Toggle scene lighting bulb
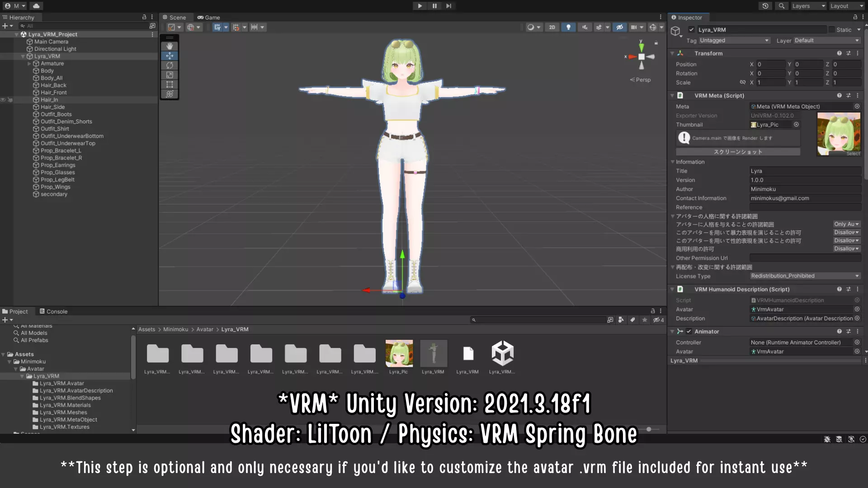Image resolution: width=868 pixels, height=488 pixels. 568,27
